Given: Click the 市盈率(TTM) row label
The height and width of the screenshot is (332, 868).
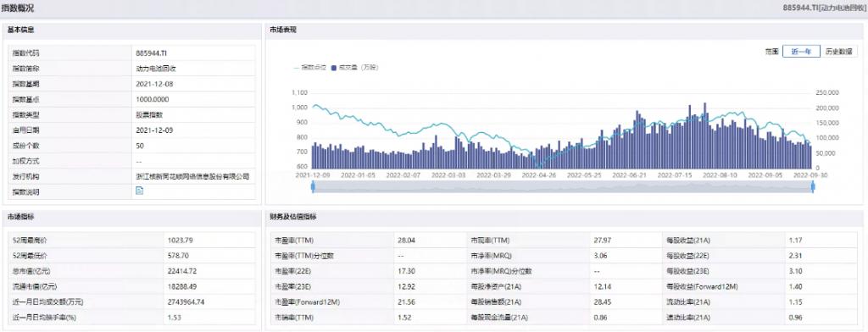Looking at the screenshot, I should 293,241.
